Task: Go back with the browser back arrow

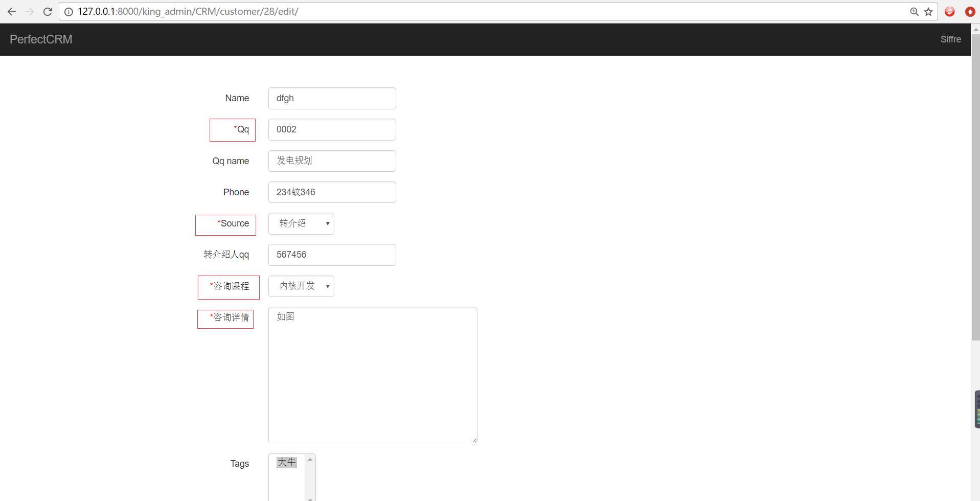Action: click(x=12, y=11)
